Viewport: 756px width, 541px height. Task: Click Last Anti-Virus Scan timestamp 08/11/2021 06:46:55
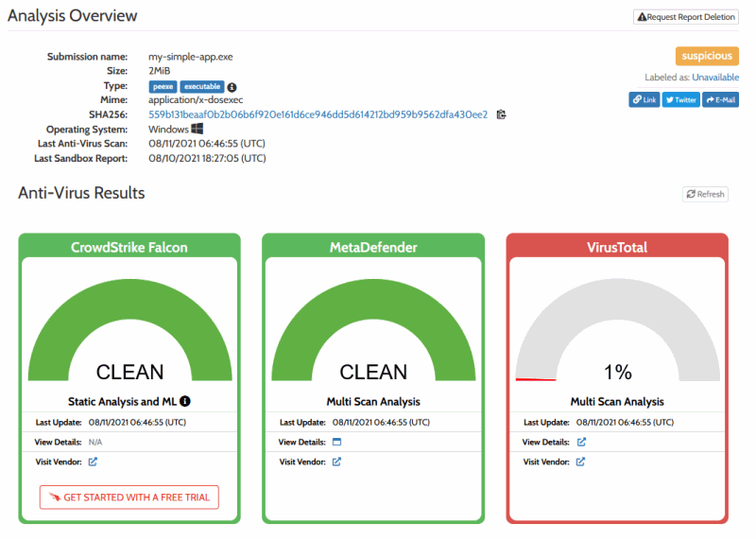click(207, 144)
